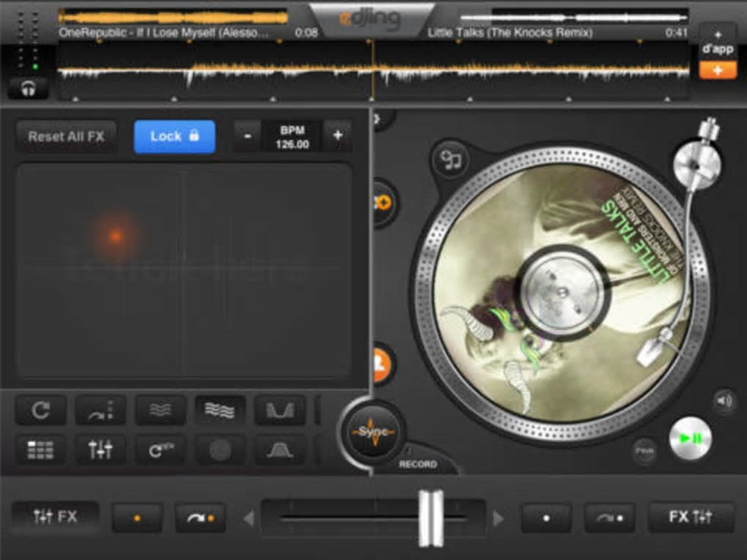Image resolution: width=747 pixels, height=560 pixels.
Task: Open the equalizer sliders effect
Action: (x=100, y=449)
